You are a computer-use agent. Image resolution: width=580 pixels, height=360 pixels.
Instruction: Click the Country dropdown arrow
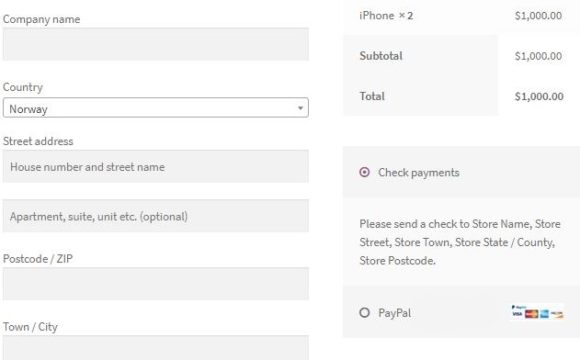[300, 108]
